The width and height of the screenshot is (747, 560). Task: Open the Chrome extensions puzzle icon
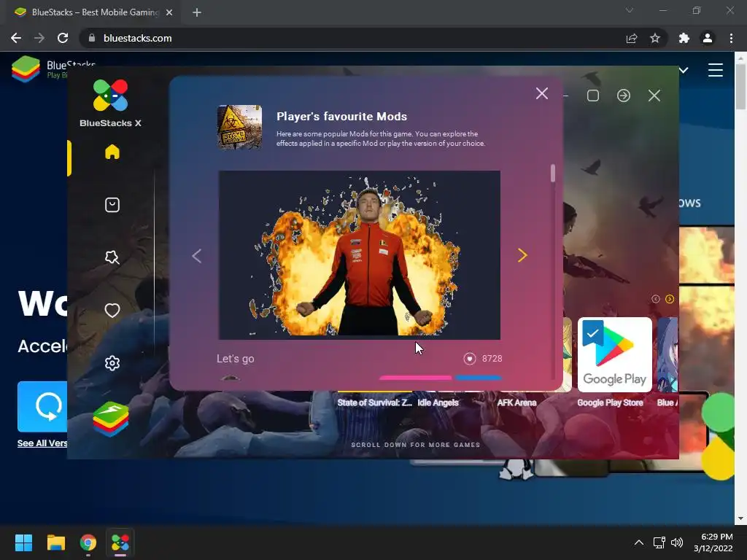(684, 38)
